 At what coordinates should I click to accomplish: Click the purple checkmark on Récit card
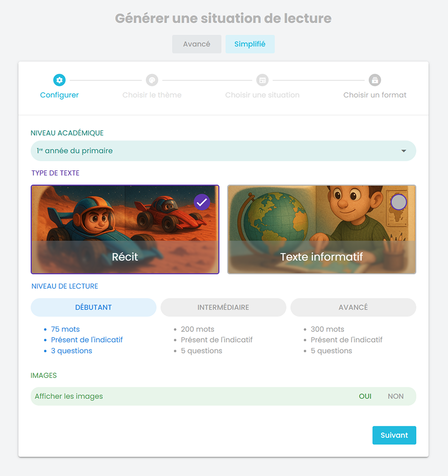coord(202,202)
